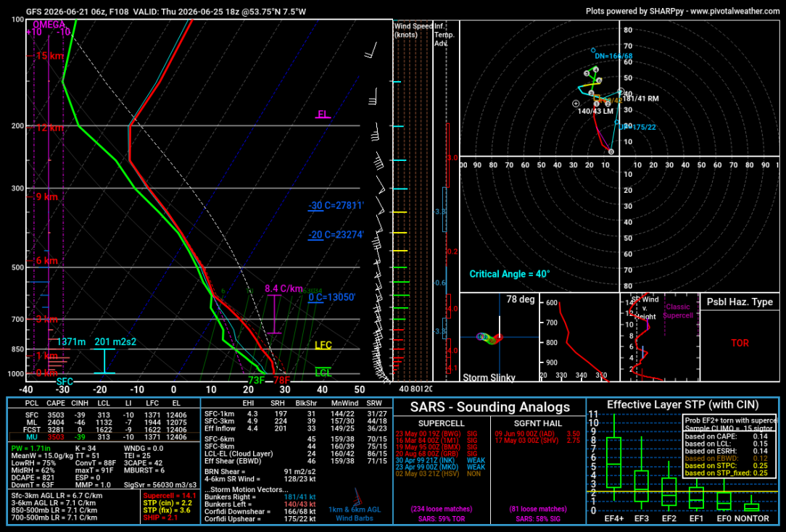Click the SARS: 58% SIG result

click(x=538, y=519)
